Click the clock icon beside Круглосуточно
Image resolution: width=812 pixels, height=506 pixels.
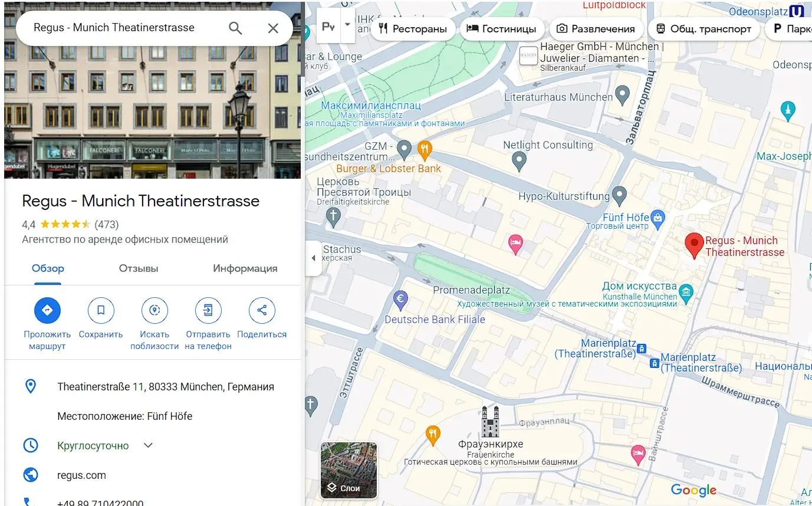[x=30, y=445]
